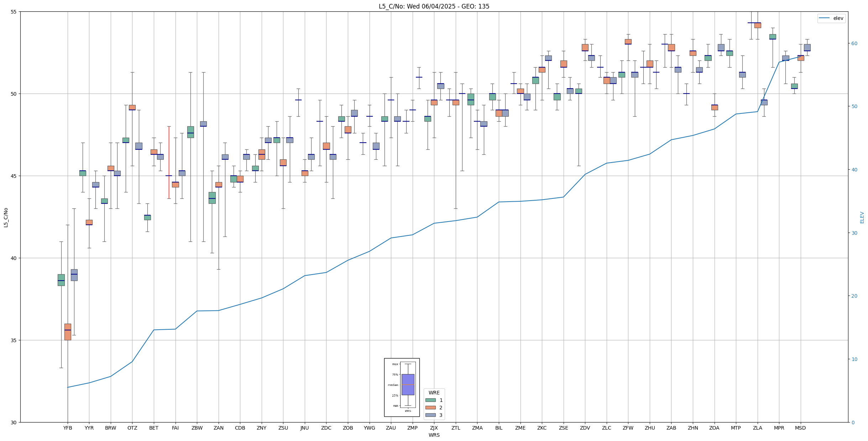Click the ZBW x-axis label
The height and width of the screenshot is (441, 868).
pyautogui.click(x=197, y=428)
